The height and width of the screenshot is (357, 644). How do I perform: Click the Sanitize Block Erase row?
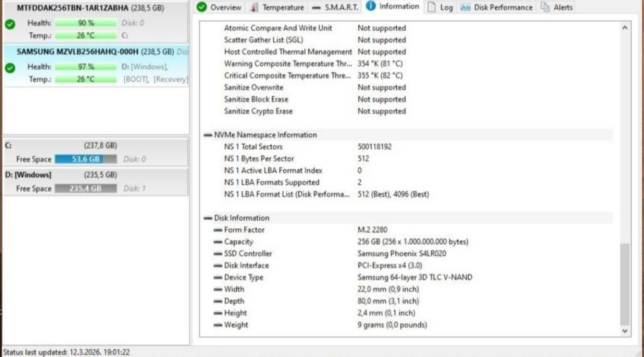(408, 99)
